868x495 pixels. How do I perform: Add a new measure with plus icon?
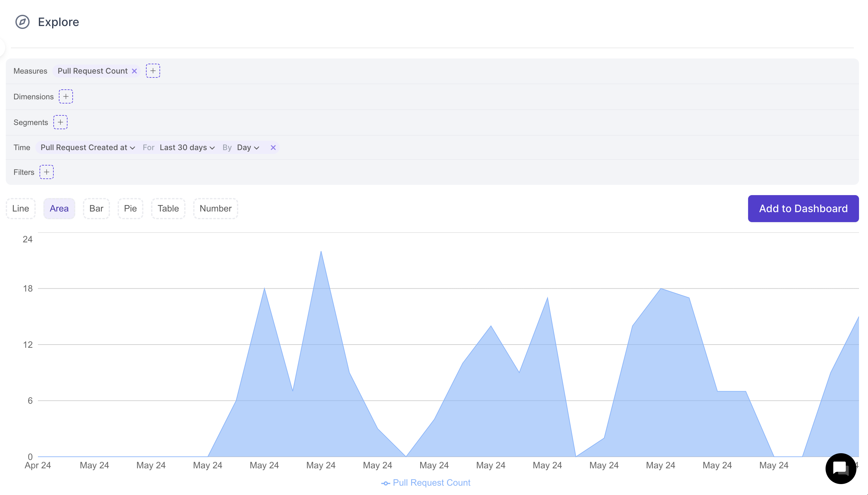tap(153, 71)
